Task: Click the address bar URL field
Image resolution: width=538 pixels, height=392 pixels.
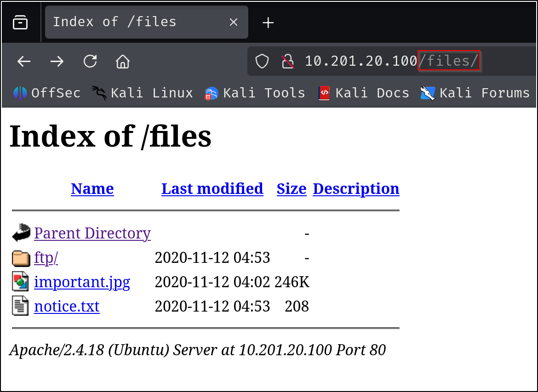Action: [x=391, y=61]
